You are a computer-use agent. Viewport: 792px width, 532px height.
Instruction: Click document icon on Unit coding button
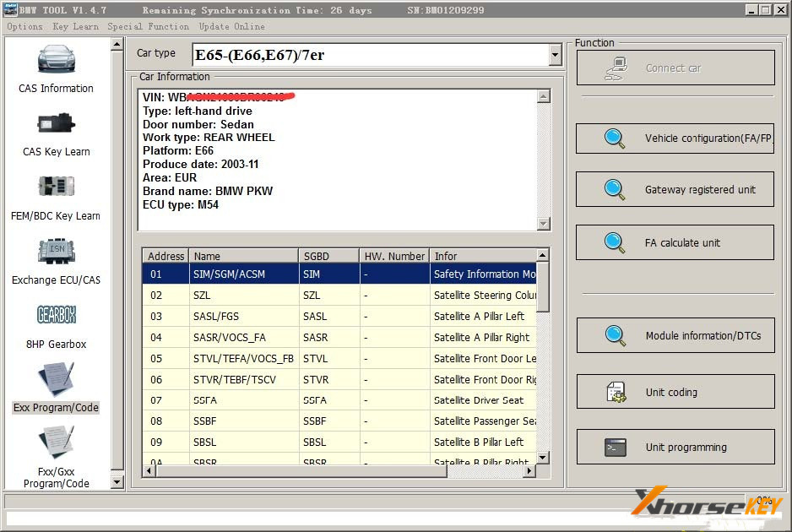point(616,392)
